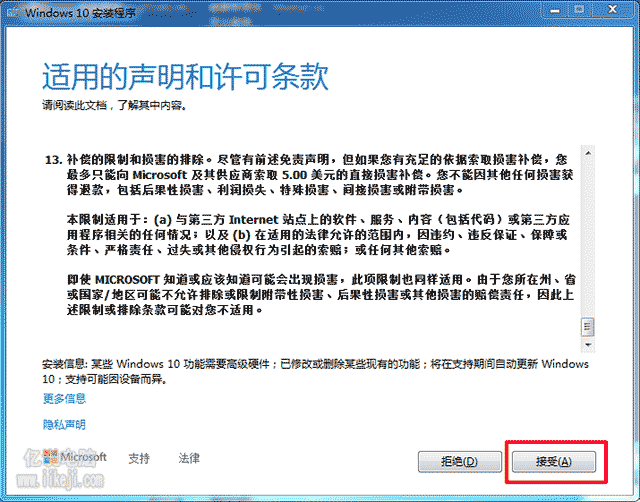640x502 pixels.
Task: Click the paragraph starting 本限制适用于
Action: (x=318, y=235)
